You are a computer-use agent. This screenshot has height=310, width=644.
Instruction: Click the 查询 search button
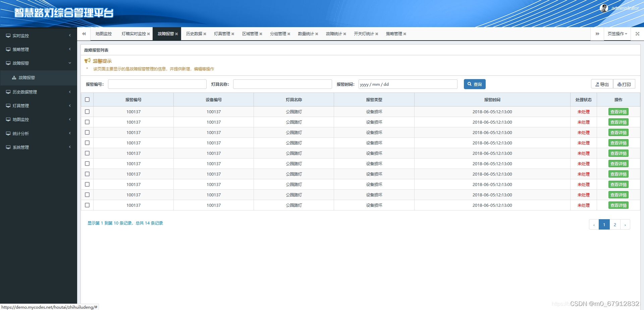475,84
